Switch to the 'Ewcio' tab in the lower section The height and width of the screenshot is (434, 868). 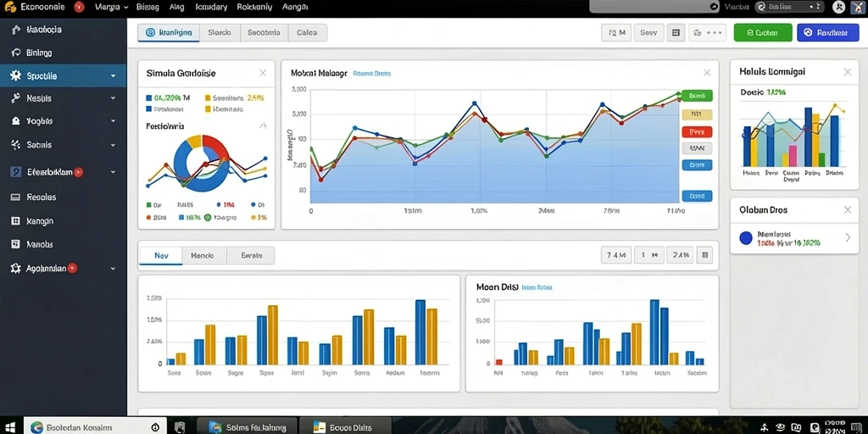[x=251, y=255]
